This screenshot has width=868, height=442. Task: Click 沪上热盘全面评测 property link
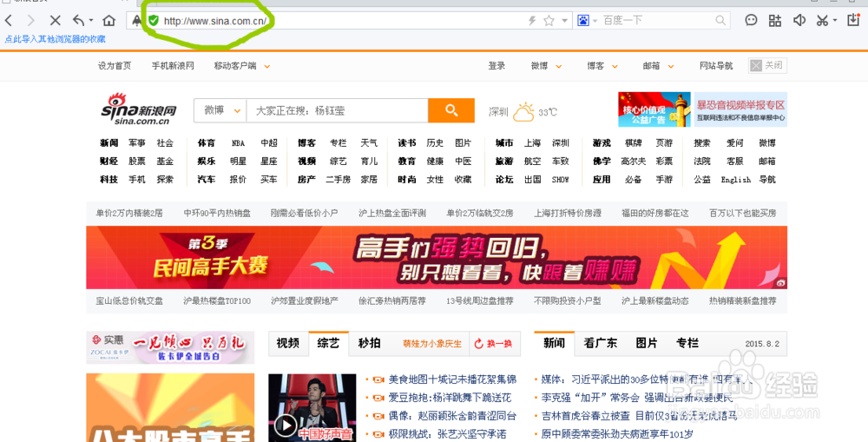point(392,213)
